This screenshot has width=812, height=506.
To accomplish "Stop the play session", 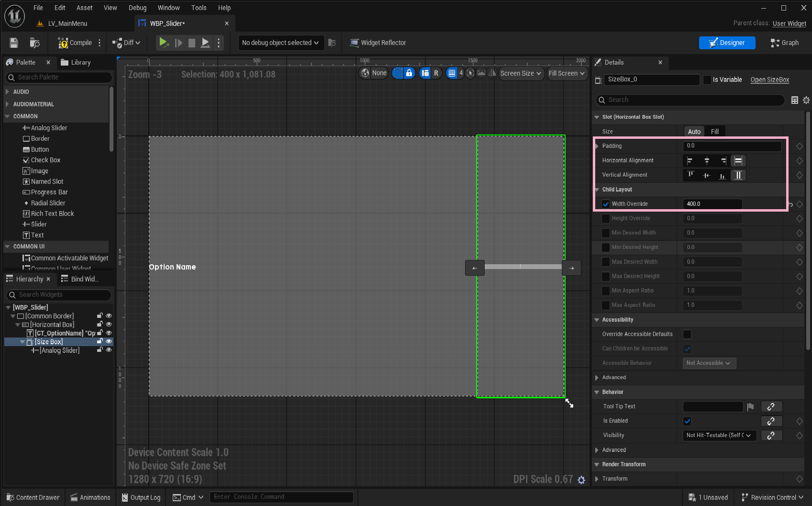I will [192, 43].
